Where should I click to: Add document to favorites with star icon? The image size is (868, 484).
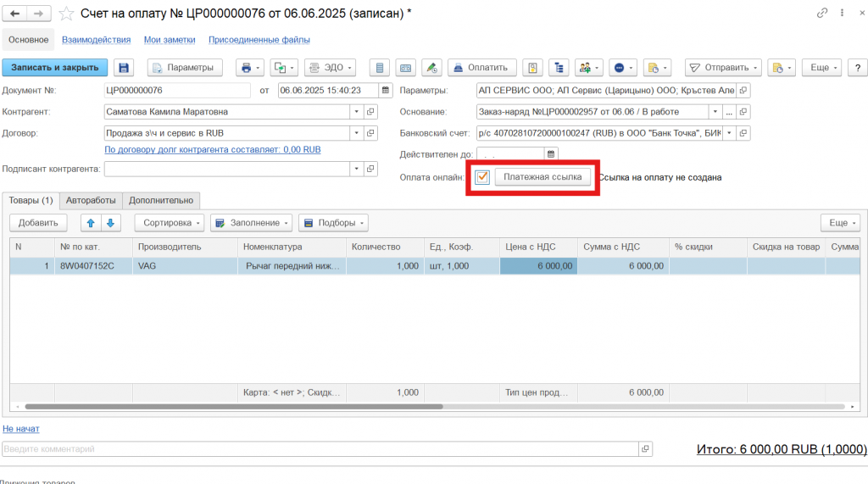click(66, 14)
